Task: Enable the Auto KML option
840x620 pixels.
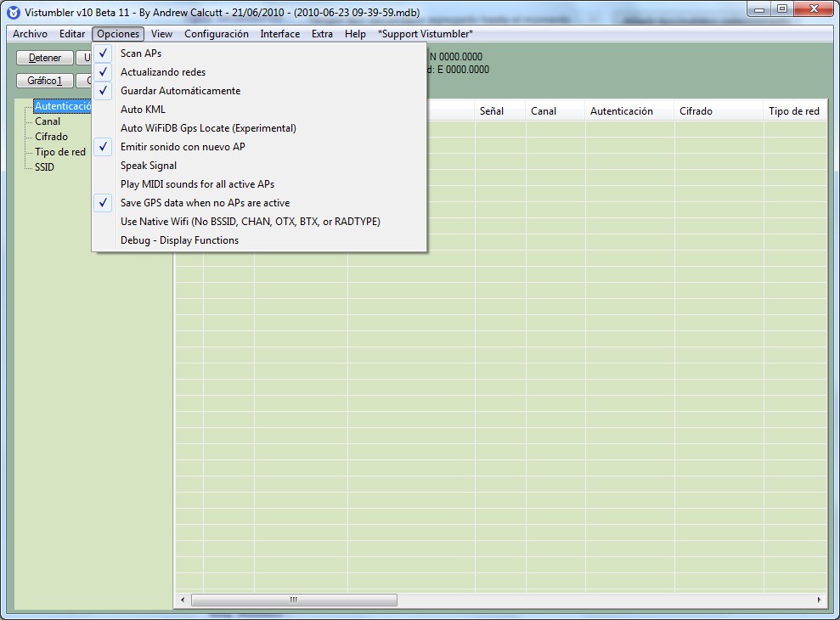Action: tap(260, 110)
